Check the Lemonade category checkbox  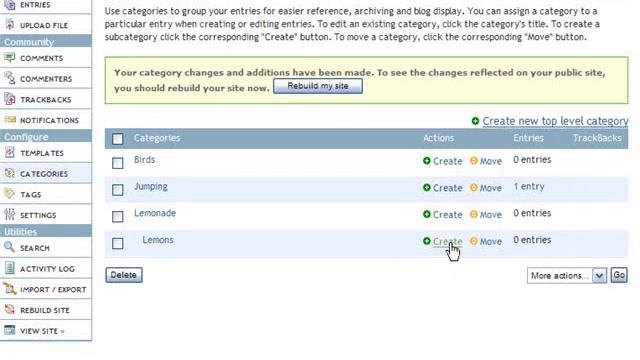click(118, 216)
